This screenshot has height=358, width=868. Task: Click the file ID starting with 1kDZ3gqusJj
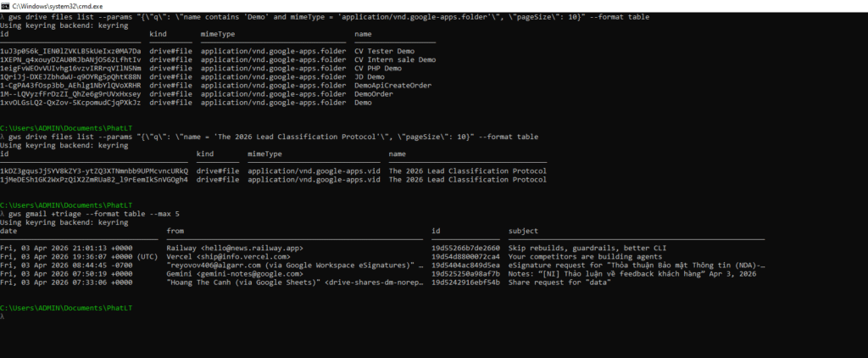94,171
